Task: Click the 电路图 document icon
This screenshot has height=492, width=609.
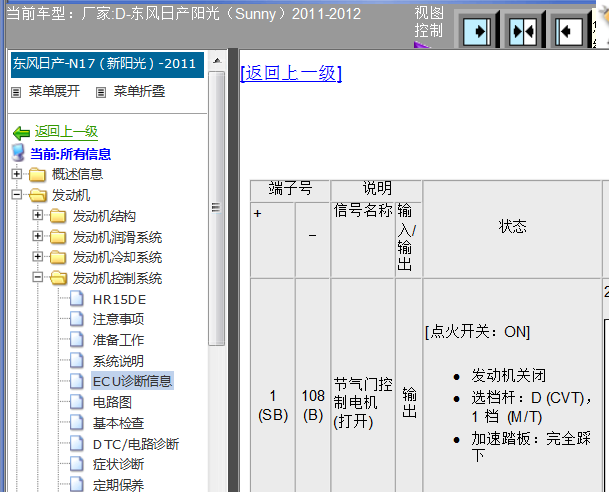Action: [77, 402]
